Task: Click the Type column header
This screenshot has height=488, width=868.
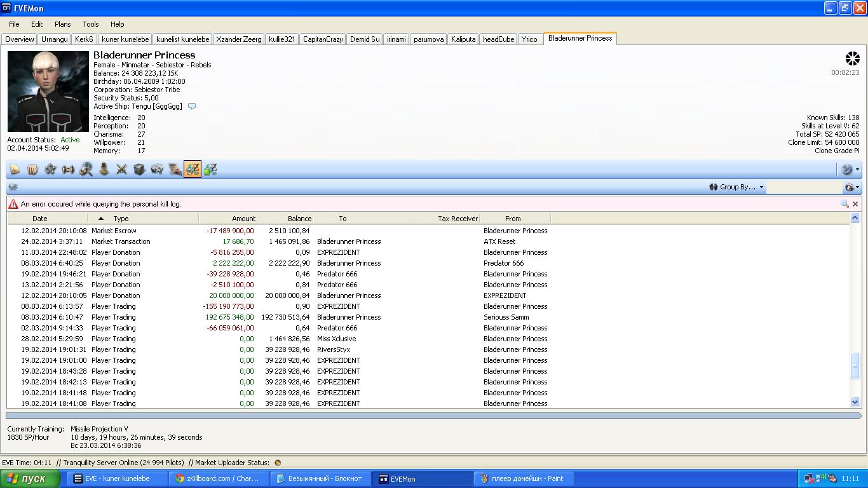Action: point(121,219)
